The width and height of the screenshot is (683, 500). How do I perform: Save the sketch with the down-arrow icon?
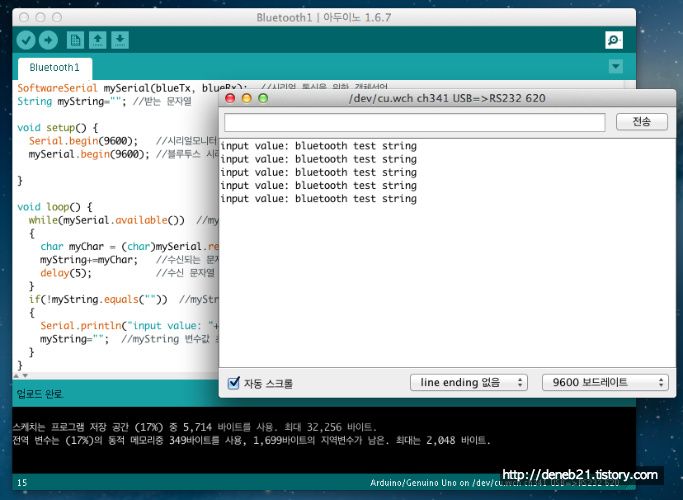pos(120,40)
